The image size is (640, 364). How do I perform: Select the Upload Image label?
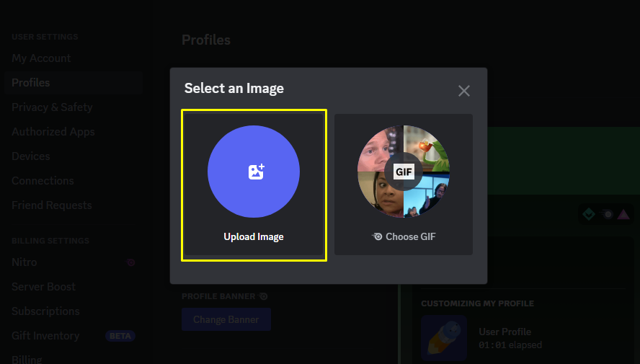pos(254,236)
